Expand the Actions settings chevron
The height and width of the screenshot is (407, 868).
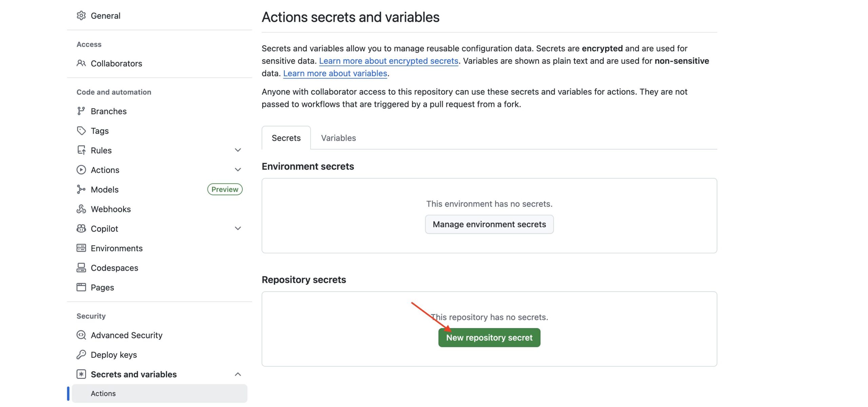pos(238,170)
